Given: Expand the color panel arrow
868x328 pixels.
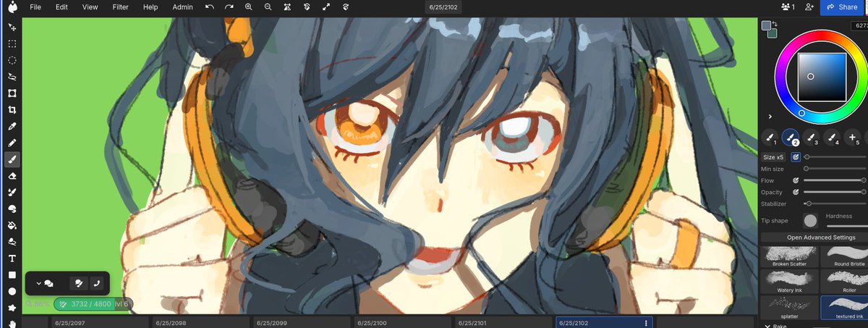Looking at the screenshot, I should (x=770, y=116).
